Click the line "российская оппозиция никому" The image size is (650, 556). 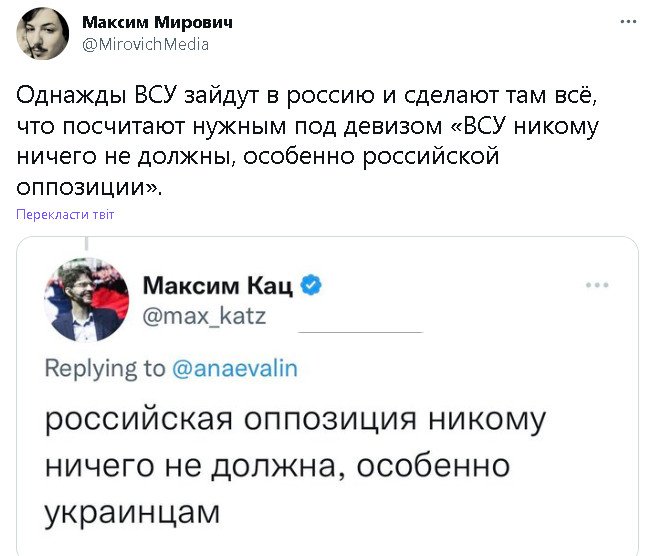point(296,419)
